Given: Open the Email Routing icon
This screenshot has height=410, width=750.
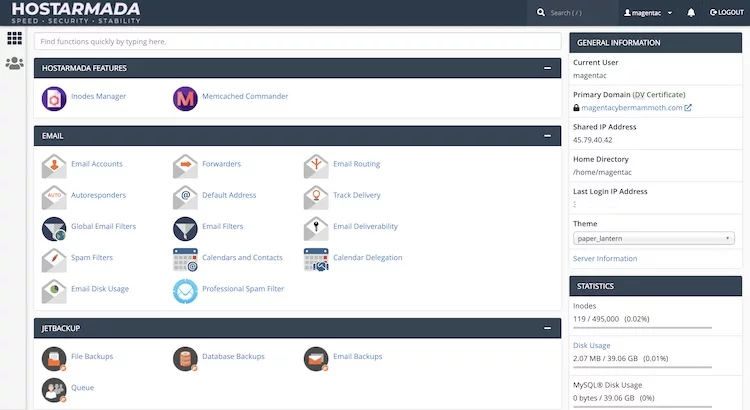Looking at the screenshot, I should [316, 166].
